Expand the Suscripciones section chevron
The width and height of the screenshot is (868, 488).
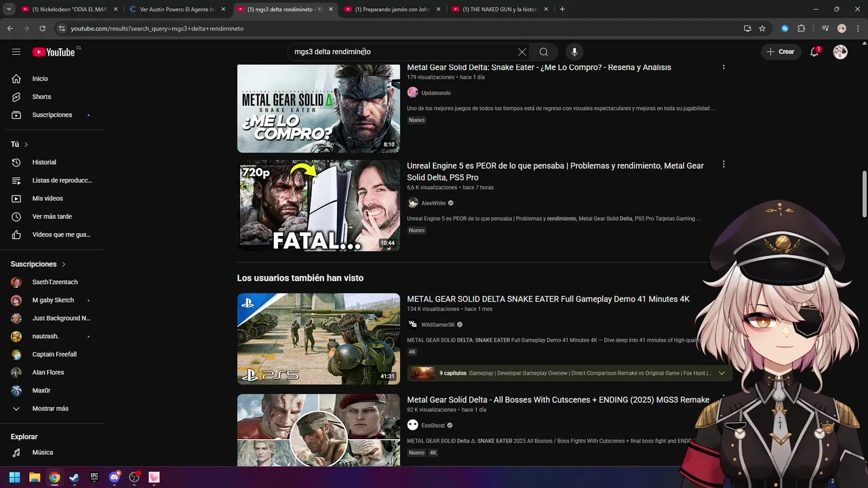64,264
